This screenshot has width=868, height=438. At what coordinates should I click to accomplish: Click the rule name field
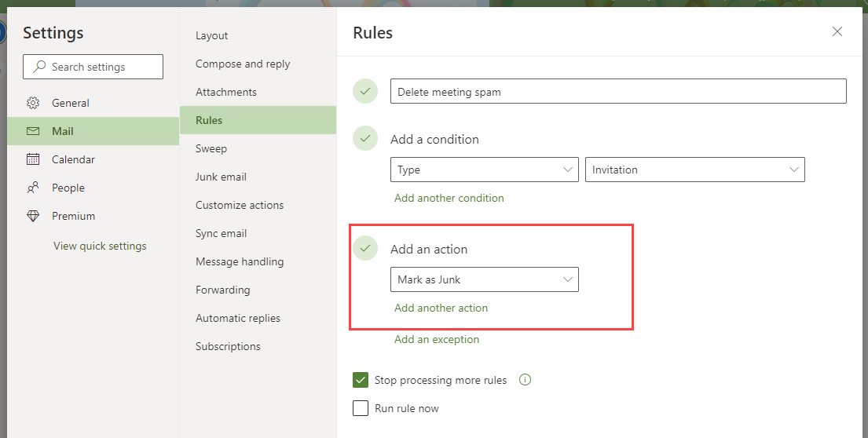[618, 91]
